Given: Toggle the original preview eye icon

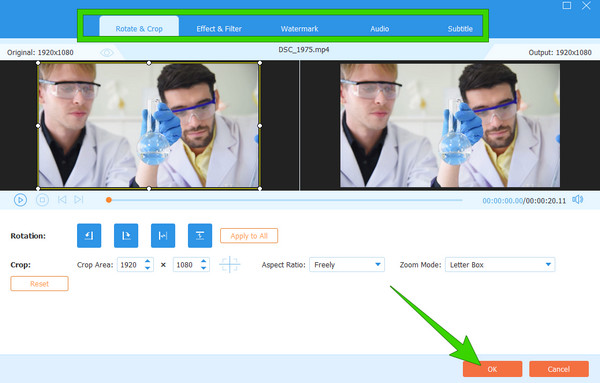Looking at the screenshot, I should click(x=107, y=52).
